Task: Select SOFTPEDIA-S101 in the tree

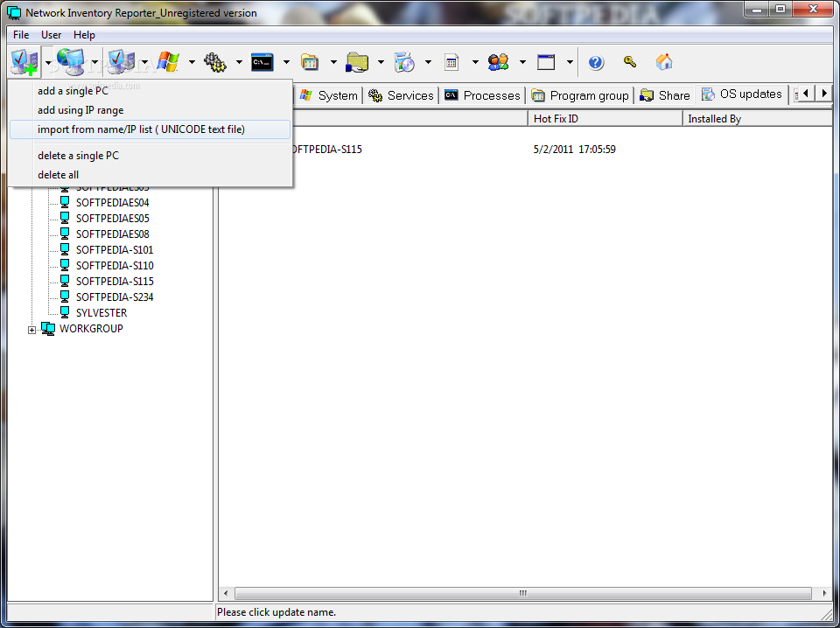Action: [x=115, y=250]
